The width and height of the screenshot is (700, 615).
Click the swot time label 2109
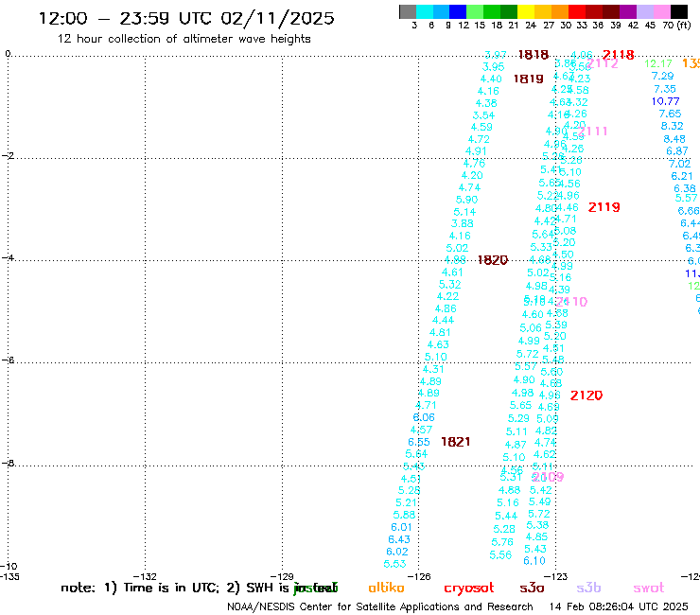click(549, 477)
